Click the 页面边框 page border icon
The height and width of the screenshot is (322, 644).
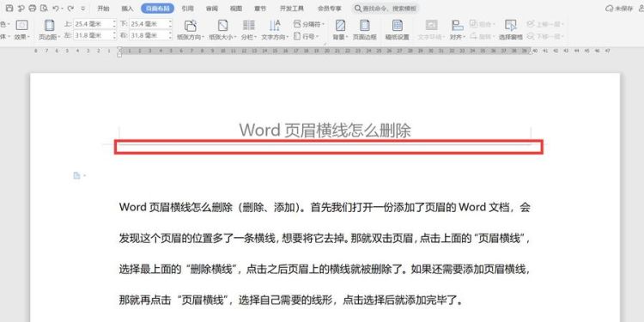pyautogui.click(x=364, y=30)
